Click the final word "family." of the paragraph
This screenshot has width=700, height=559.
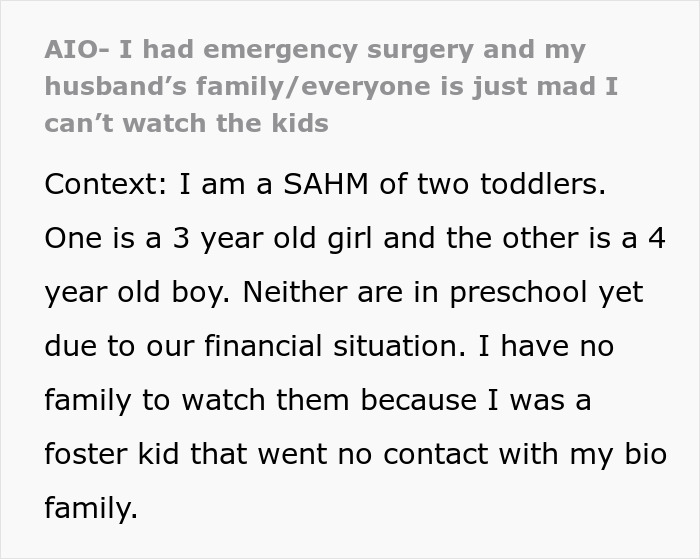(x=91, y=508)
